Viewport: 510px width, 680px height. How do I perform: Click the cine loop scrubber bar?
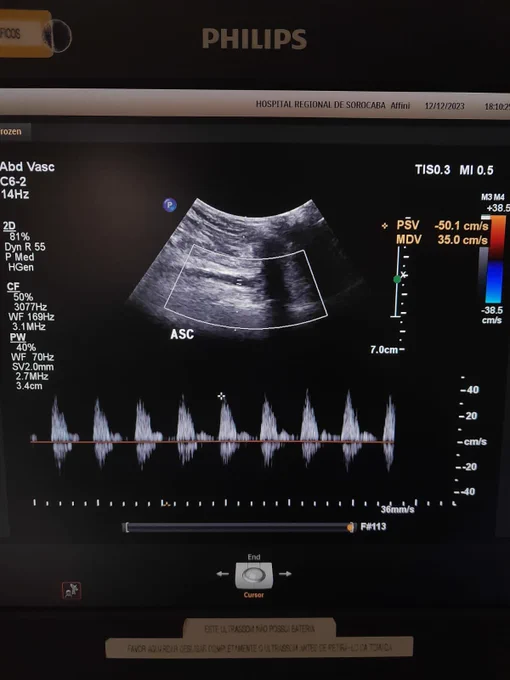point(239,527)
